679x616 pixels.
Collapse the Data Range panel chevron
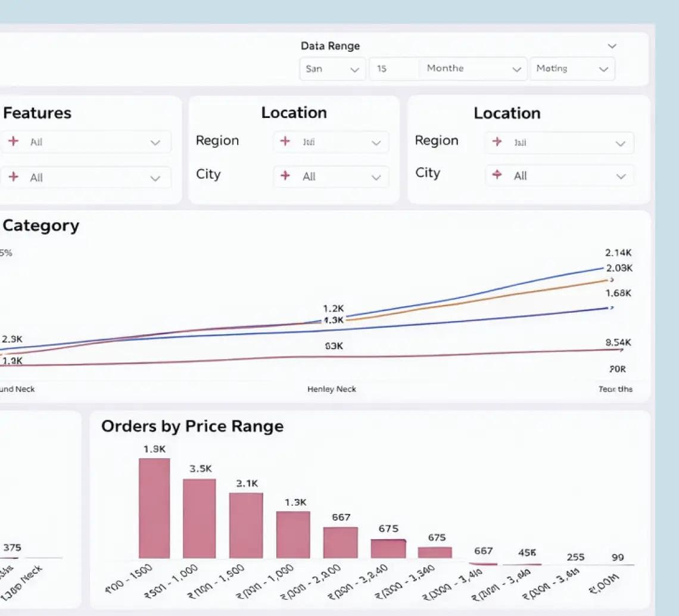pos(612,46)
